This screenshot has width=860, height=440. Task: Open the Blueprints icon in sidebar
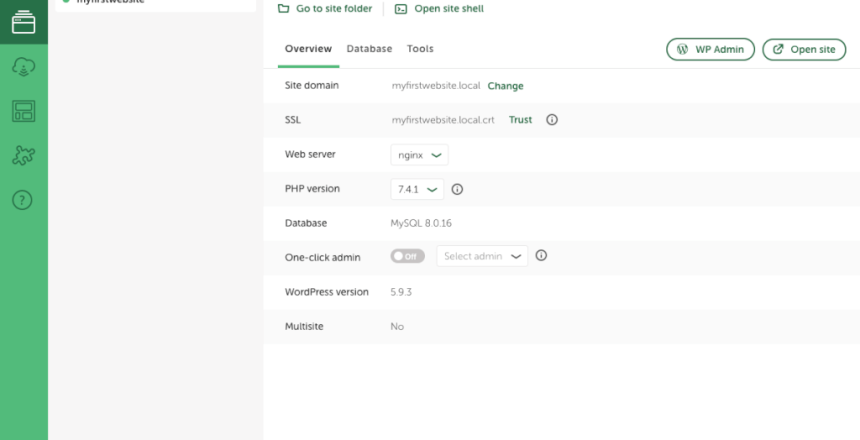click(23, 111)
